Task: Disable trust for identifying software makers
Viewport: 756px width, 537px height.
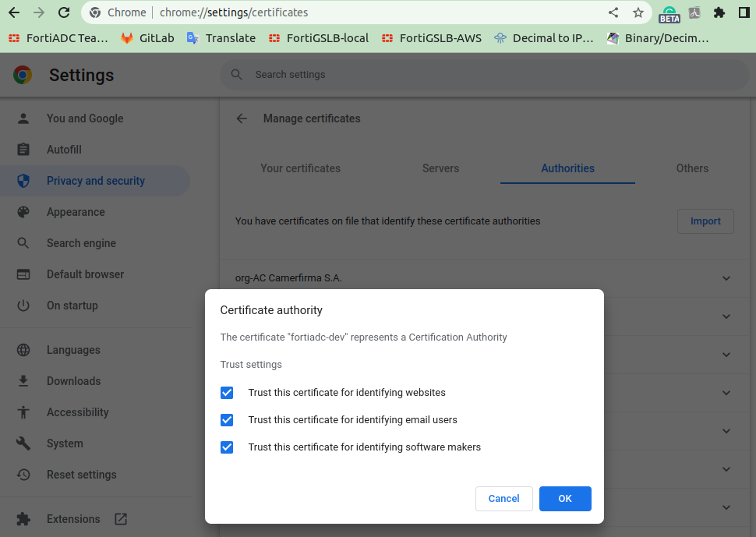Action: [x=227, y=447]
